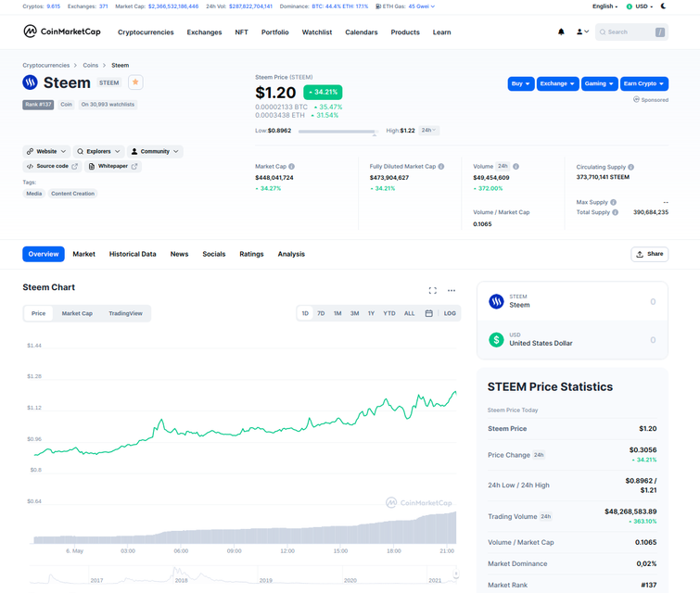
Task: Click the Steem coin logo beside title
Action: click(31, 82)
